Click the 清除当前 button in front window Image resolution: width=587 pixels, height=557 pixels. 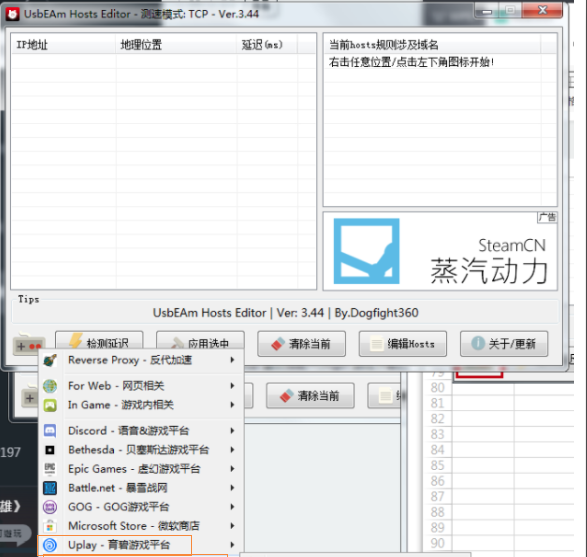point(301,344)
